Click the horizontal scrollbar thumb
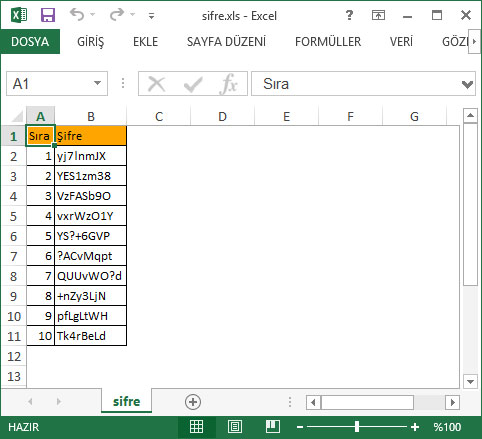482x439 pixels. tap(367, 402)
